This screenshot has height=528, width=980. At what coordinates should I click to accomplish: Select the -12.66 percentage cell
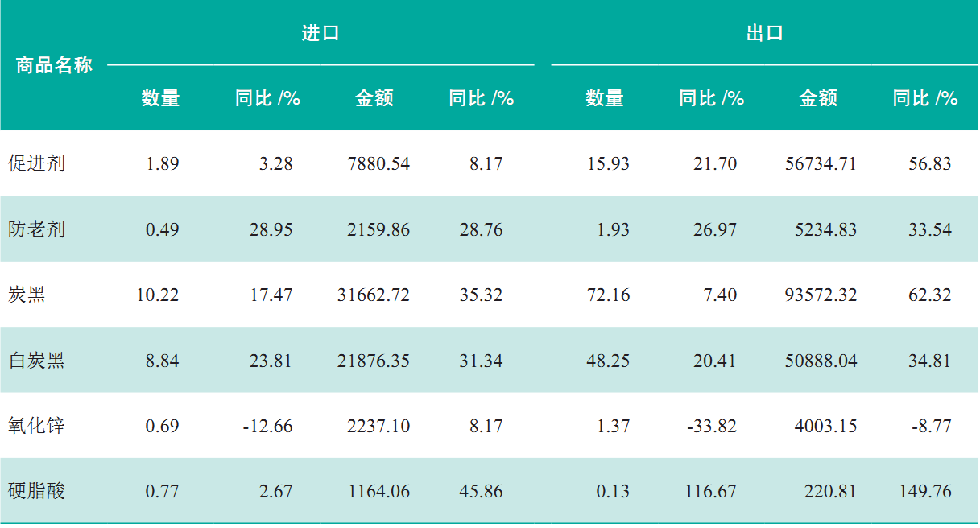tap(267, 426)
